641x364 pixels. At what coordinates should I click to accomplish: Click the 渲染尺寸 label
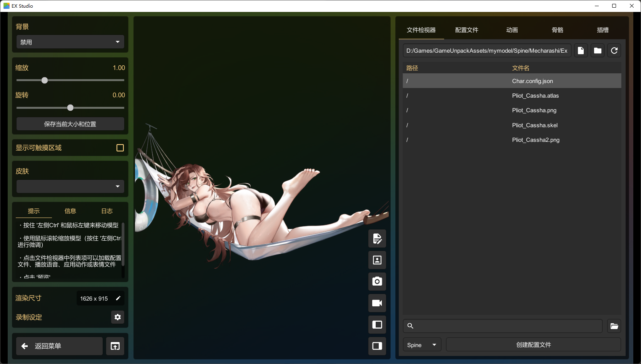point(28,298)
